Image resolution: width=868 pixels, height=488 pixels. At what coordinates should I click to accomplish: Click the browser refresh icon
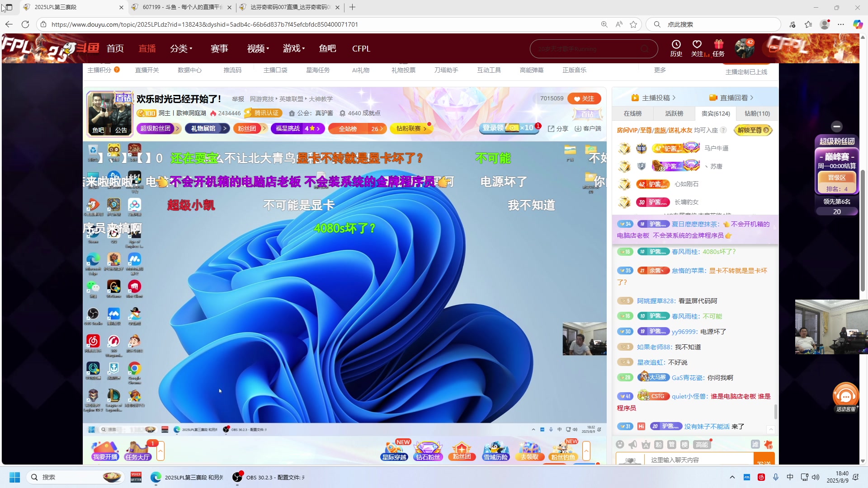[x=25, y=24]
